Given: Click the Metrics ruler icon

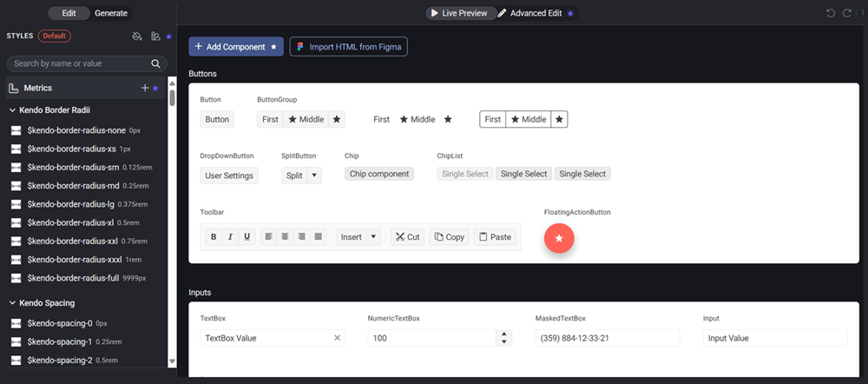Looking at the screenshot, I should (15, 88).
